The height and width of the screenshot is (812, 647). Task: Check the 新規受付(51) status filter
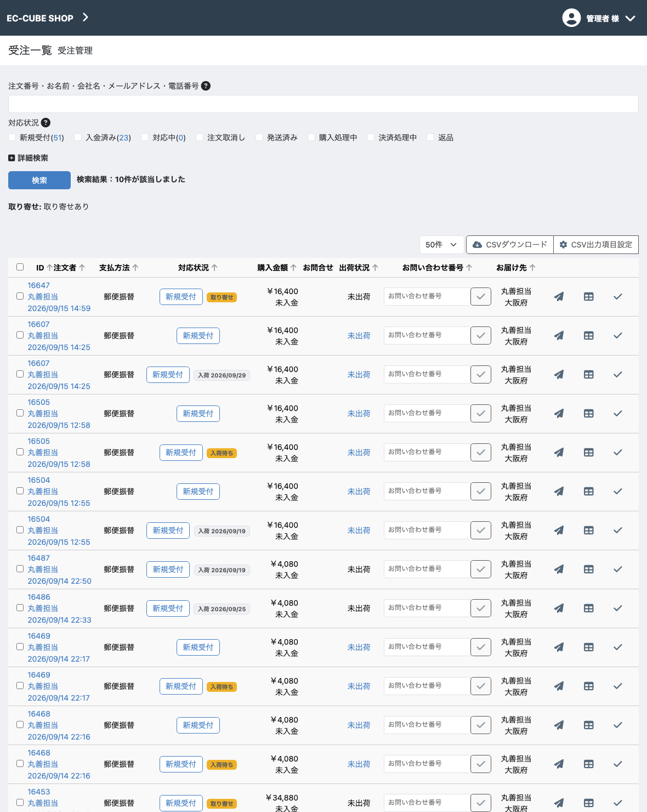tap(12, 137)
